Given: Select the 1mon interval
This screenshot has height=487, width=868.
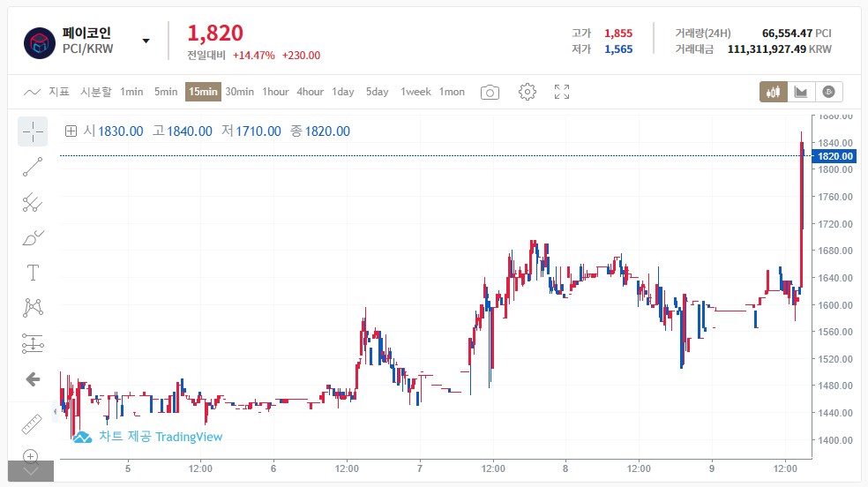Looking at the screenshot, I should (x=452, y=92).
